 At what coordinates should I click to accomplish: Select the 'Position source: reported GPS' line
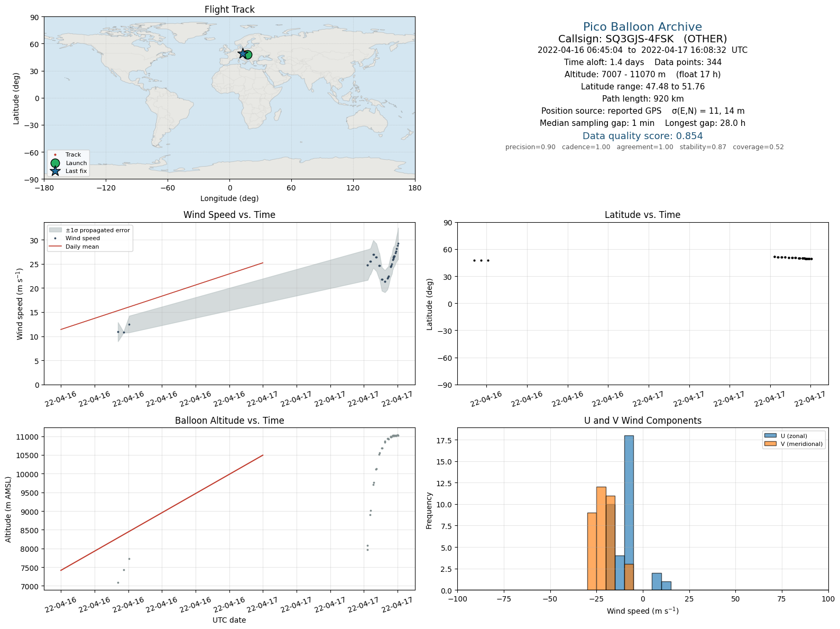coord(642,111)
